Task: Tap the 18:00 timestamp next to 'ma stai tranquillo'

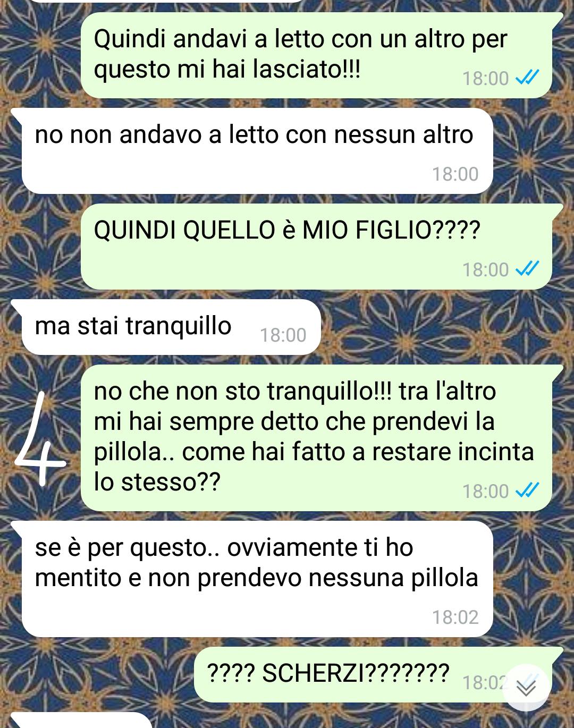Action: (x=283, y=335)
